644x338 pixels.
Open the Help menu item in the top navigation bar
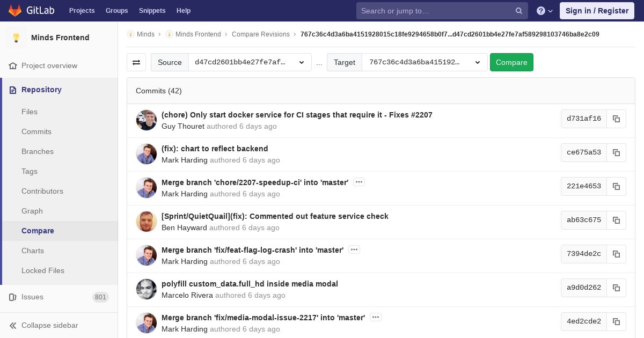tap(184, 11)
